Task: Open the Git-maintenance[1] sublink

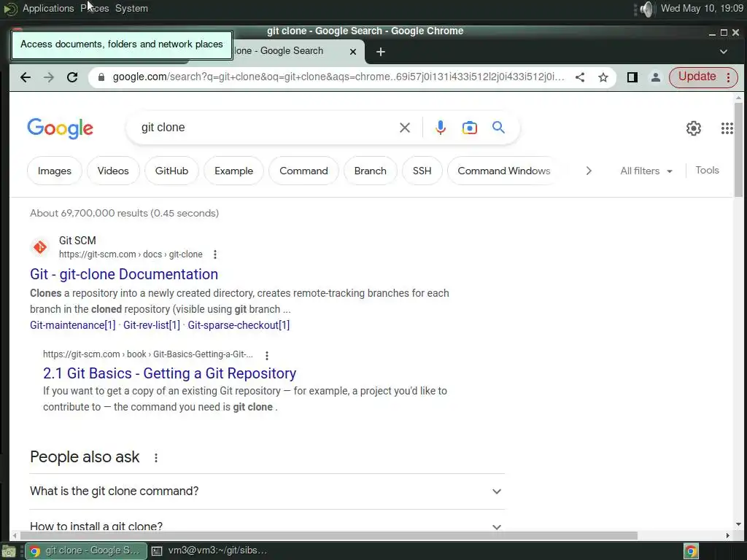Action: point(72,325)
